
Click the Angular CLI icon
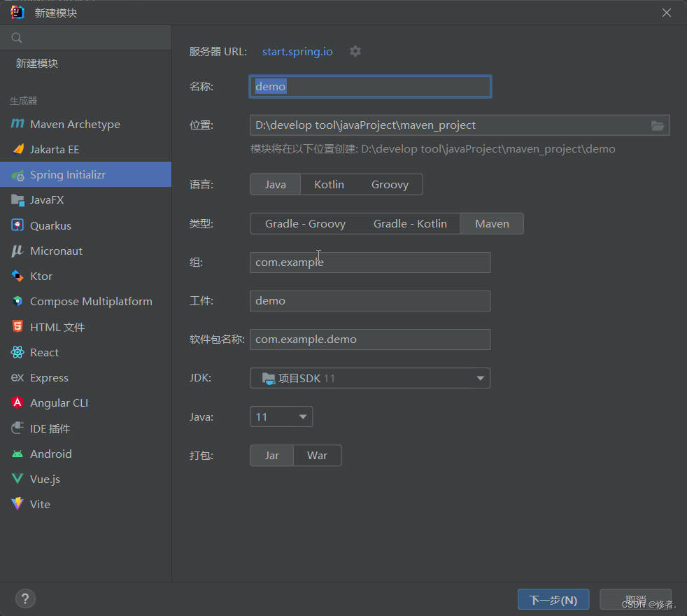pos(17,402)
